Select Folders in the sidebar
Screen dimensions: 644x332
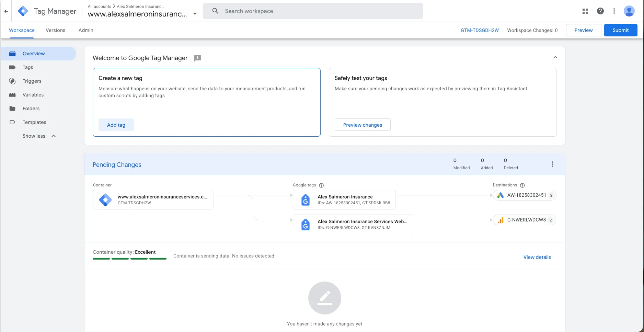tap(38, 108)
